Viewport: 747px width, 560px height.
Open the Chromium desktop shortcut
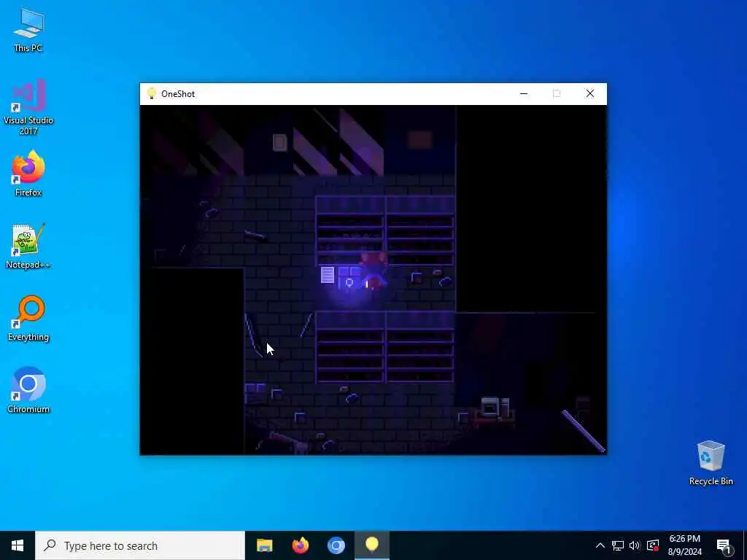(x=28, y=391)
